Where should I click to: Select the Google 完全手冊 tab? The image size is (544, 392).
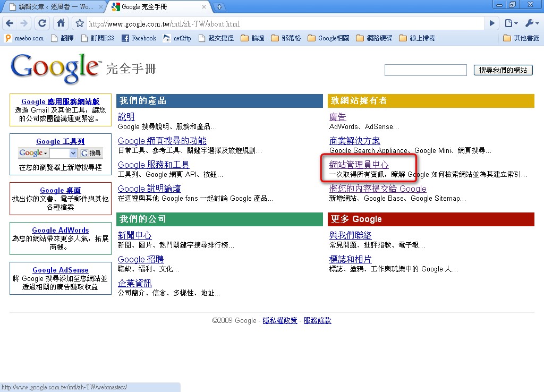tap(159, 6)
